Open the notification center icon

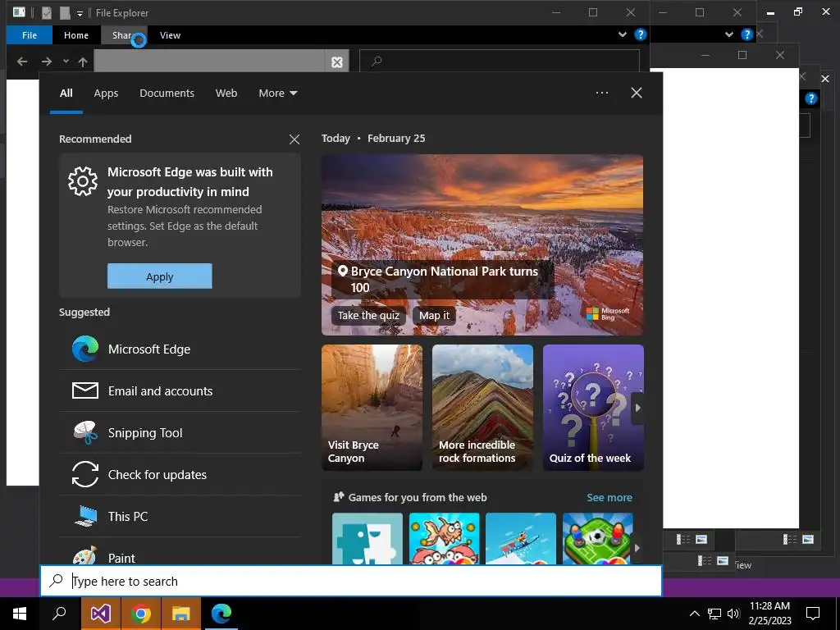[x=813, y=614]
